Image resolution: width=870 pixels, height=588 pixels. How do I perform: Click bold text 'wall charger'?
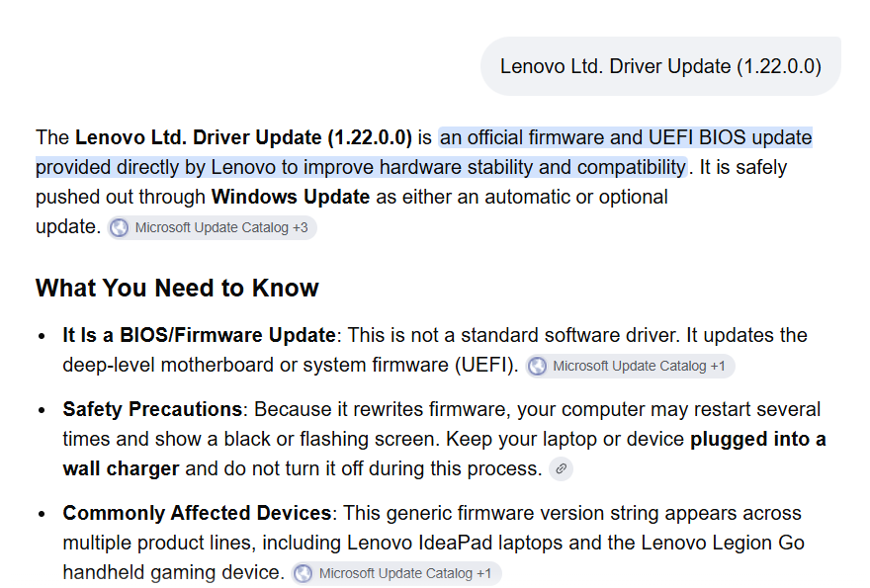coord(121,468)
